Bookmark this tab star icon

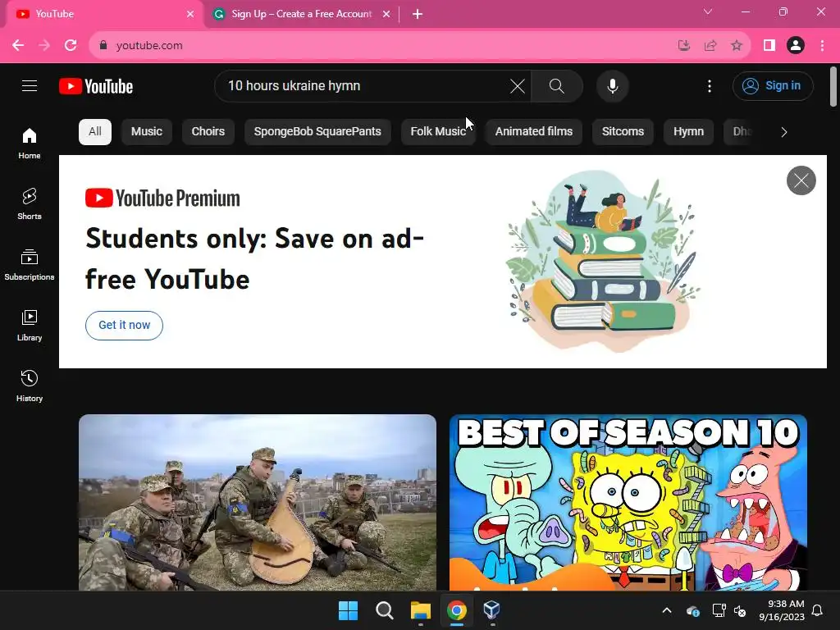pyautogui.click(x=737, y=46)
